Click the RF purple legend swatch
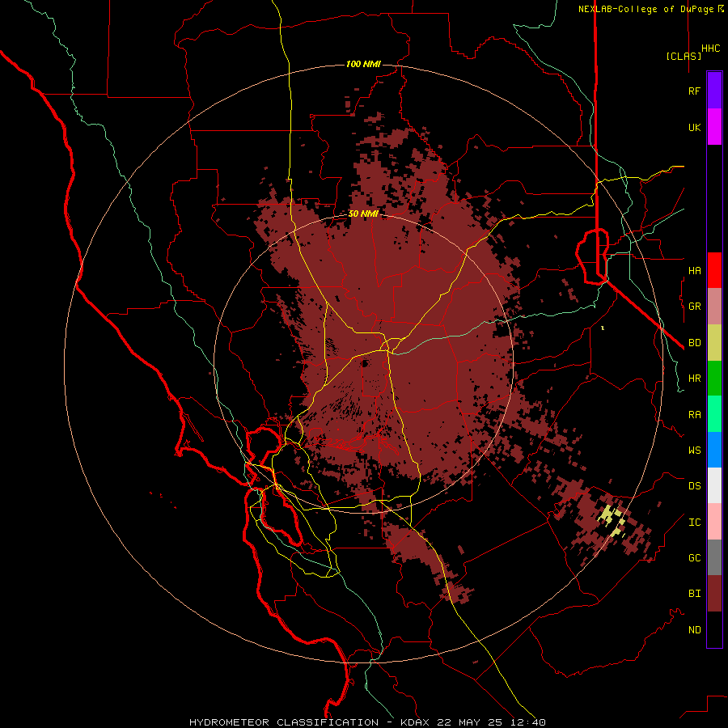728x728 pixels. click(714, 91)
